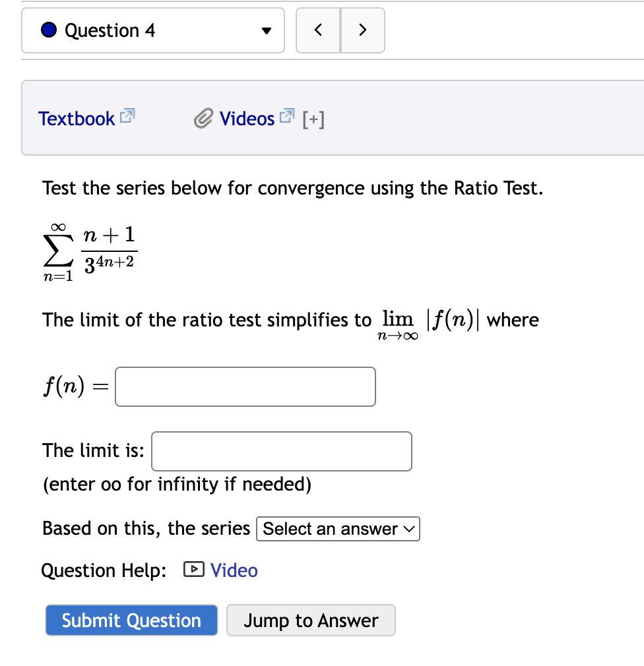Open the Question 4 navigation dropdown

[x=266, y=30]
